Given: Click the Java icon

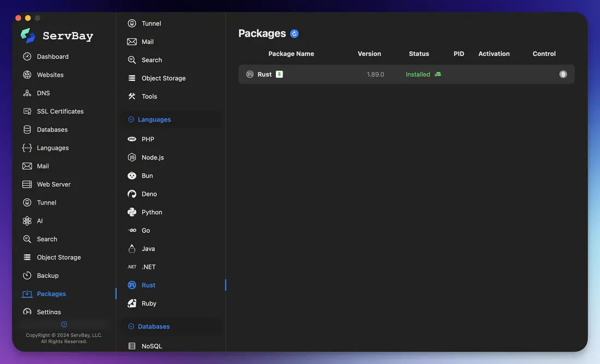Looking at the screenshot, I should pyautogui.click(x=132, y=249).
